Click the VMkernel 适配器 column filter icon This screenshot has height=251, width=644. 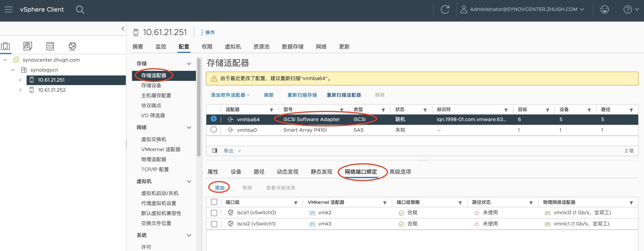(385, 203)
